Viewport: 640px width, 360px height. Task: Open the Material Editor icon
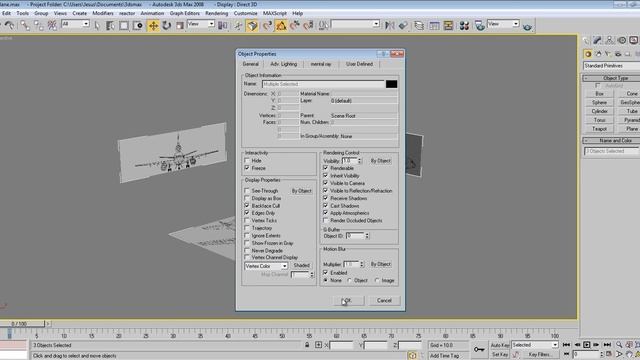point(464,26)
